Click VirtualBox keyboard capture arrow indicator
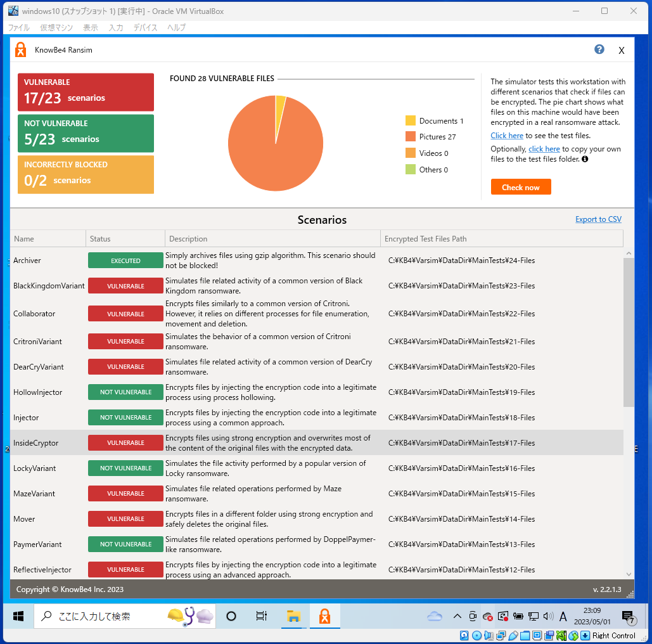Screen dimensions: 652x644 pyautogui.click(x=585, y=635)
